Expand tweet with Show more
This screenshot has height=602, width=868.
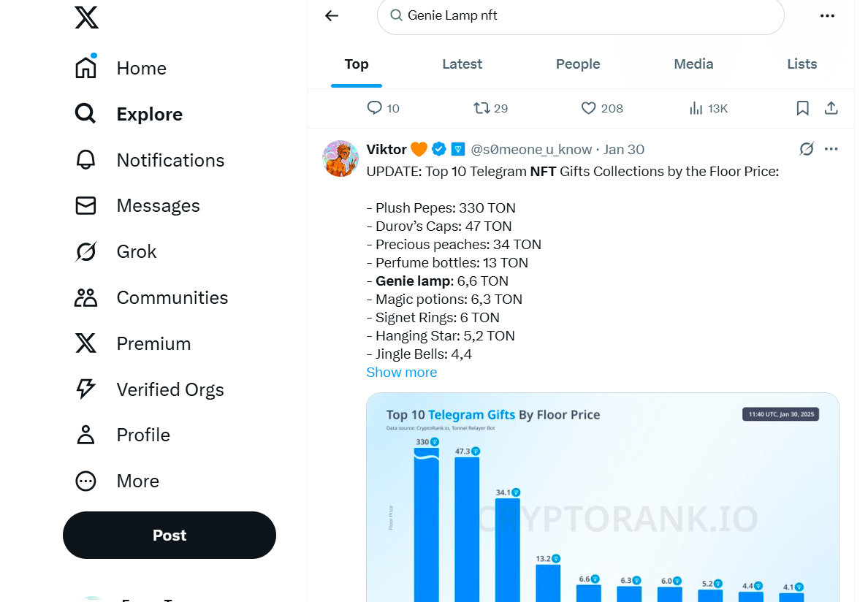402,373
